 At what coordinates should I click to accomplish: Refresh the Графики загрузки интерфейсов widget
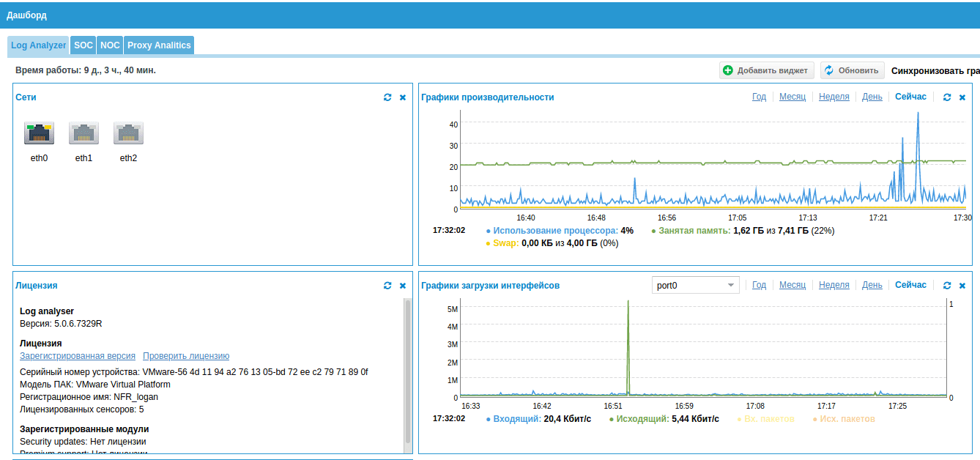pos(947,286)
